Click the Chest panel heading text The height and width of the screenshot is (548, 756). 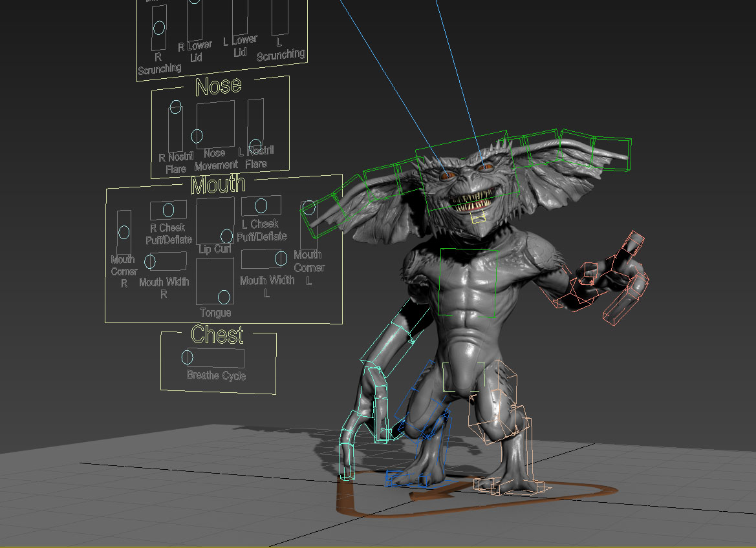pos(217,335)
